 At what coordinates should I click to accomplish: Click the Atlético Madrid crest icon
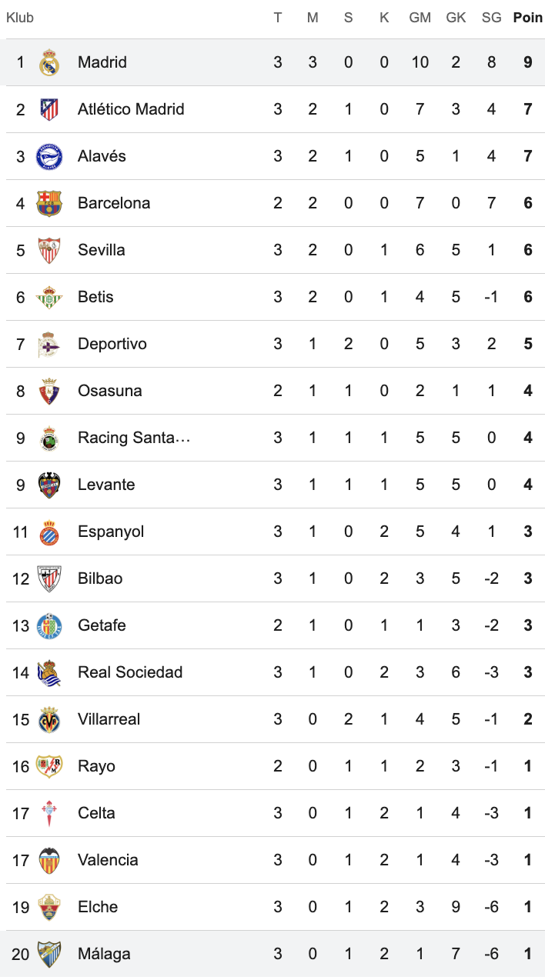coord(49,109)
